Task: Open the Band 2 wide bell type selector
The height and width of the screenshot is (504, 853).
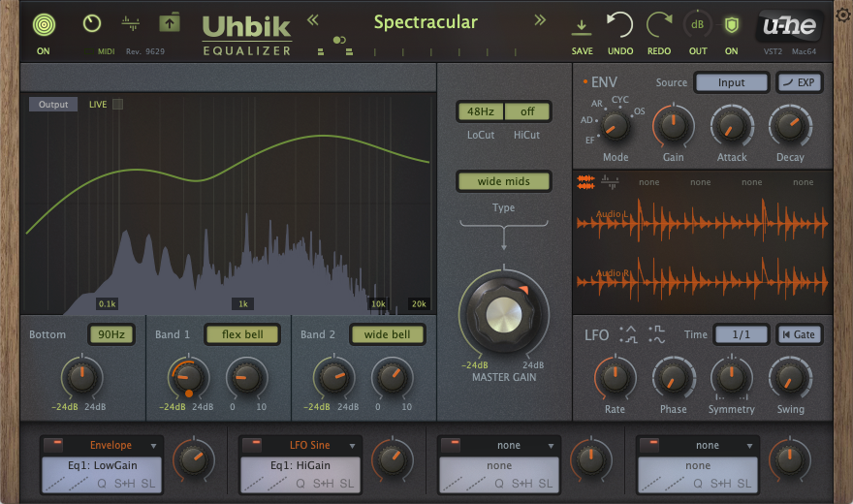Action: 387,334
